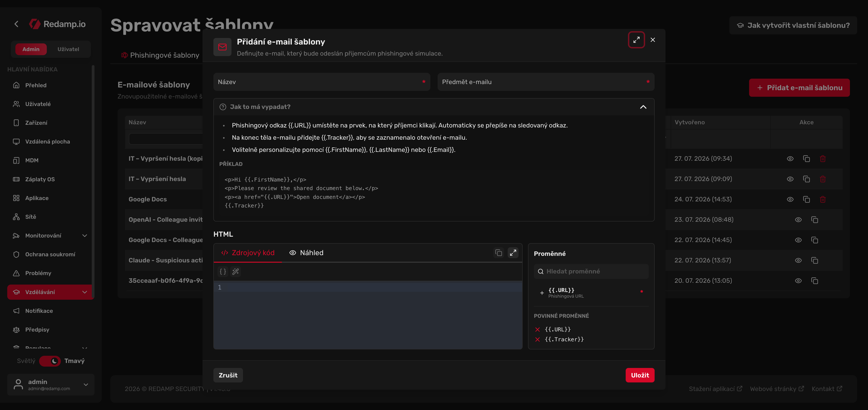The width and height of the screenshot is (868, 410).
Task: Close the Přidání e-mail šablony dialog
Action: pos(653,40)
